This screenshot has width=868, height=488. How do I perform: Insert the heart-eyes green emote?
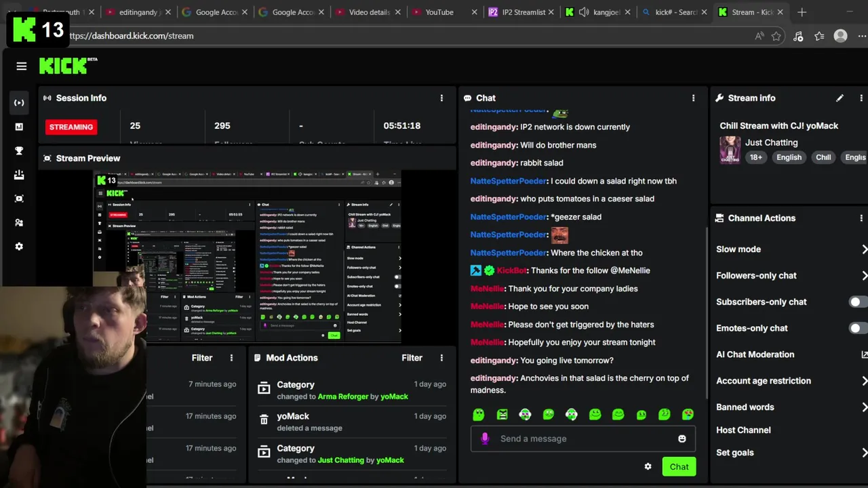click(688, 414)
